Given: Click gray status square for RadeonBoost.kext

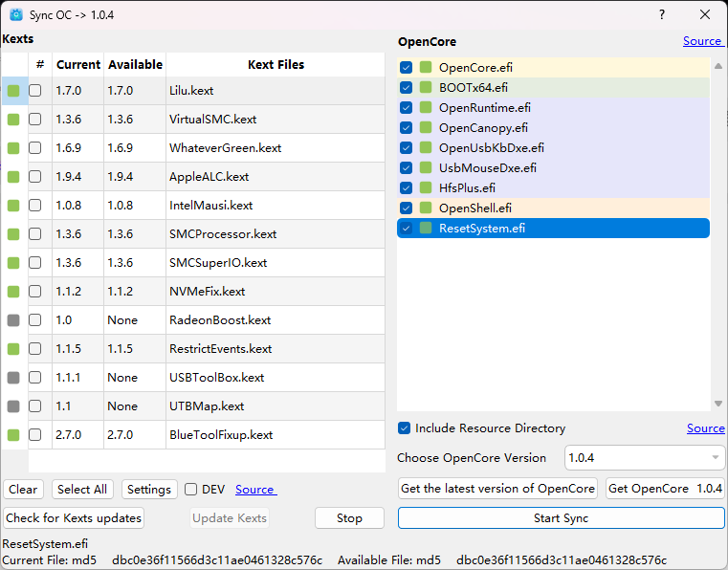Looking at the screenshot, I should coord(13,320).
